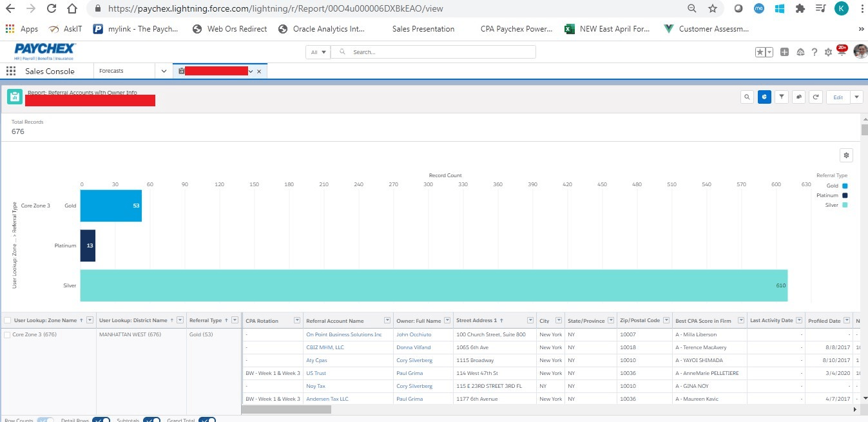Open the CBIZ MHM, LLC account link
Screen dimensions: 868x422
pyautogui.click(x=325, y=347)
